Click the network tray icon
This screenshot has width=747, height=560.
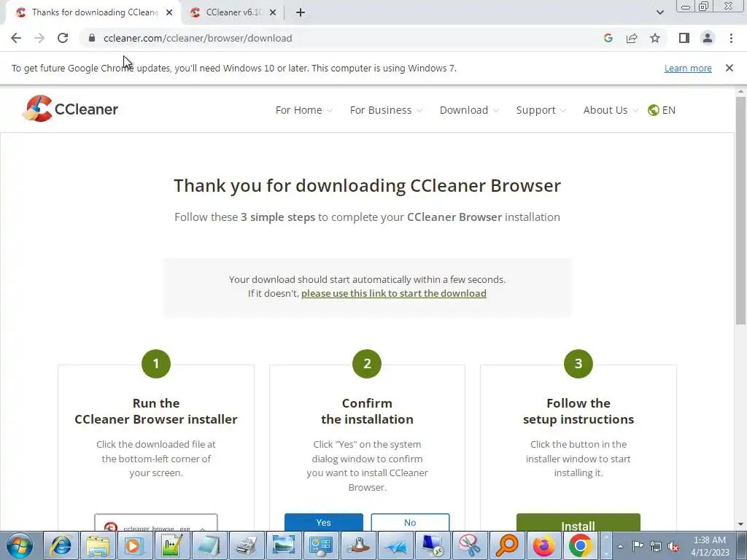coord(656,546)
